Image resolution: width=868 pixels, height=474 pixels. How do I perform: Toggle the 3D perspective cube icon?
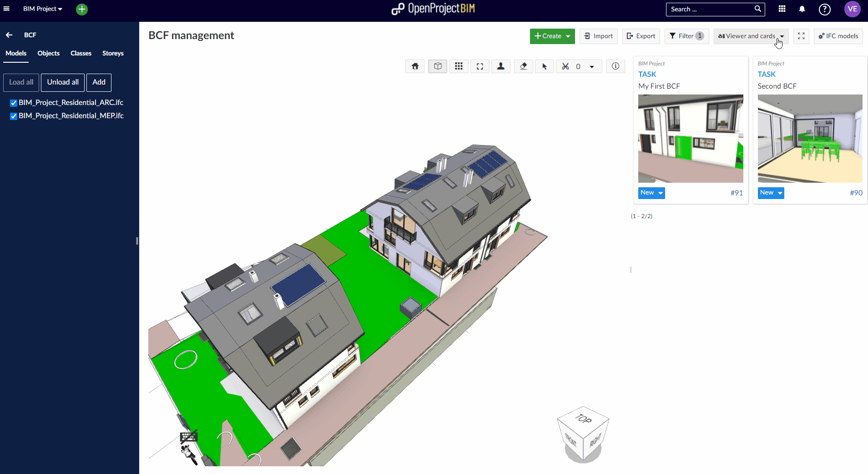click(x=438, y=66)
